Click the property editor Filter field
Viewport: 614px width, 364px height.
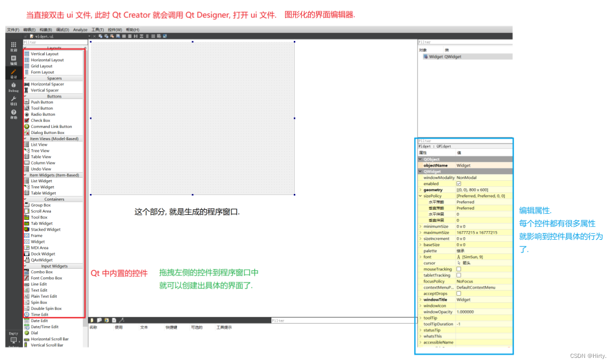click(x=465, y=141)
